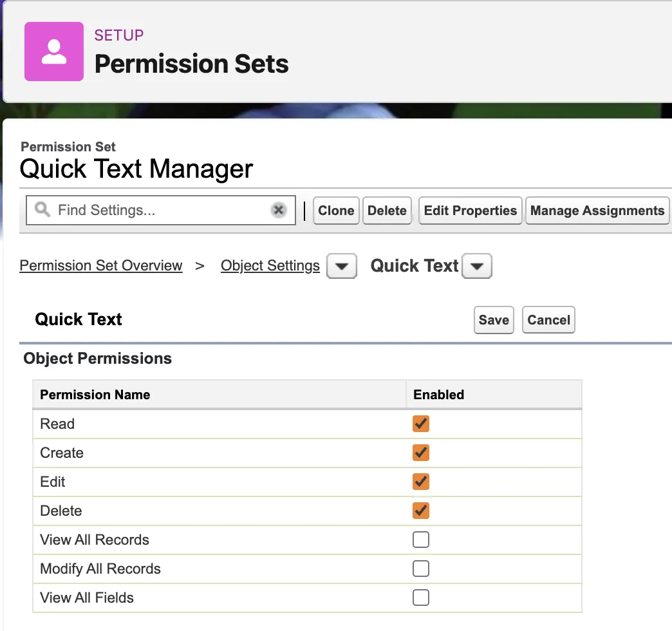Cancel the Quick Text edits
This screenshot has height=631, width=672.
(x=548, y=320)
